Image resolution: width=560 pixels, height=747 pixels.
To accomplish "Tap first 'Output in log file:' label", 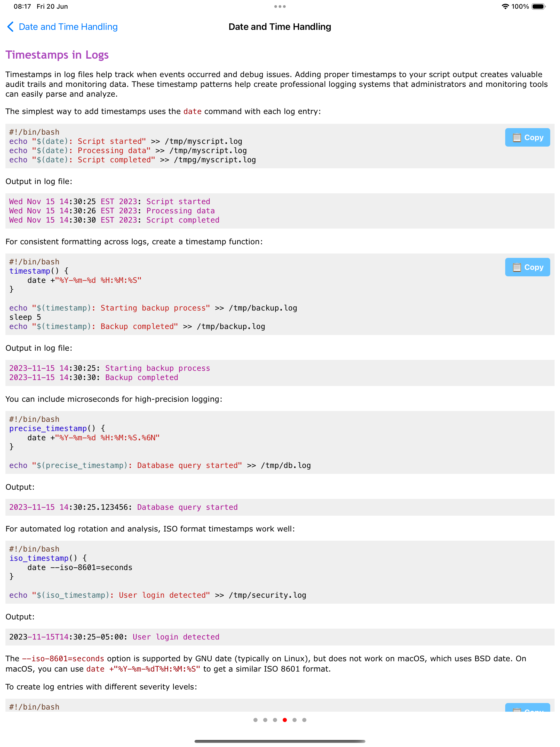I will [39, 181].
